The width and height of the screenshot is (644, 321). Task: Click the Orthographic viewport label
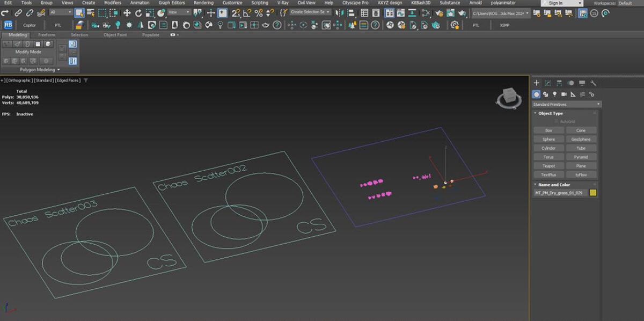(x=19, y=81)
